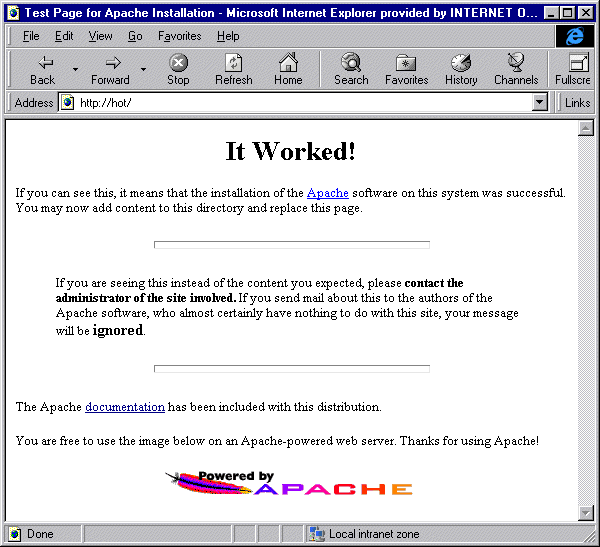Refresh the page using the toolbar icon
Image resolution: width=600 pixels, height=547 pixels.
[x=233, y=63]
